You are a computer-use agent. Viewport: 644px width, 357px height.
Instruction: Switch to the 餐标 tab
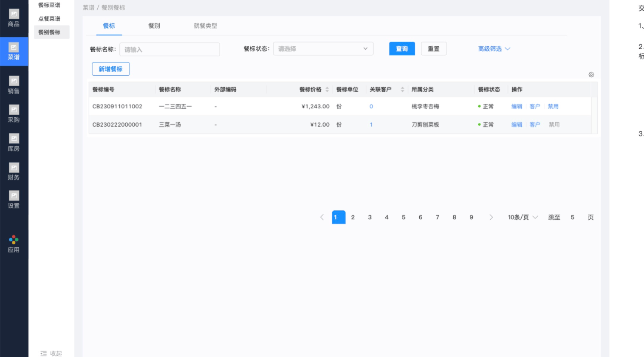pos(109,26)
